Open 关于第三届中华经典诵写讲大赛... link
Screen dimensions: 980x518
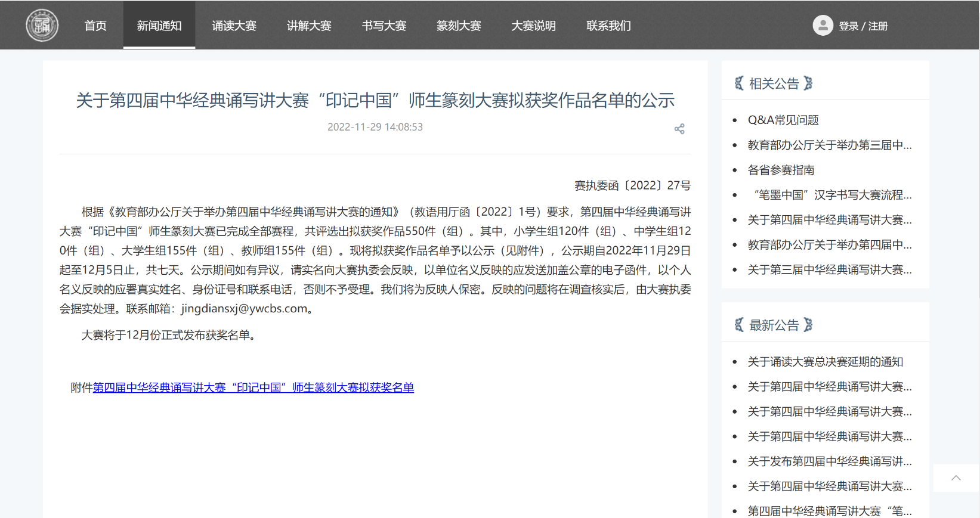tap(830, 269)
